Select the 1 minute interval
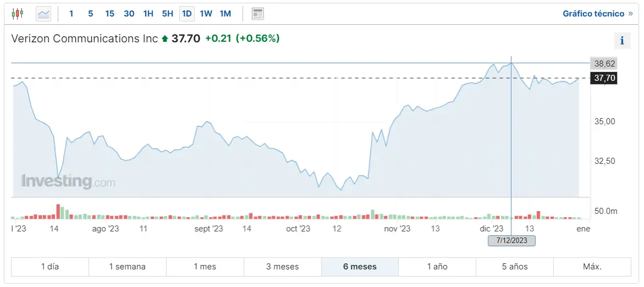Screen dimensions: 644x287 tap(71, 13)
